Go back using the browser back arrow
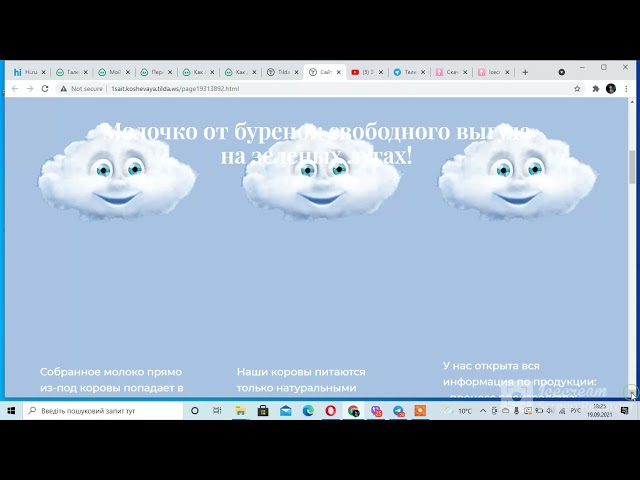Image resolution: width=640 pixels, height=480 pixels. coord(15,89)
